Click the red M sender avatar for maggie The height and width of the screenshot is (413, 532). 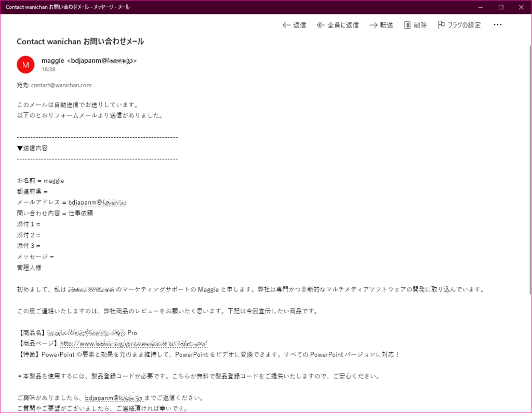point(25,64)
